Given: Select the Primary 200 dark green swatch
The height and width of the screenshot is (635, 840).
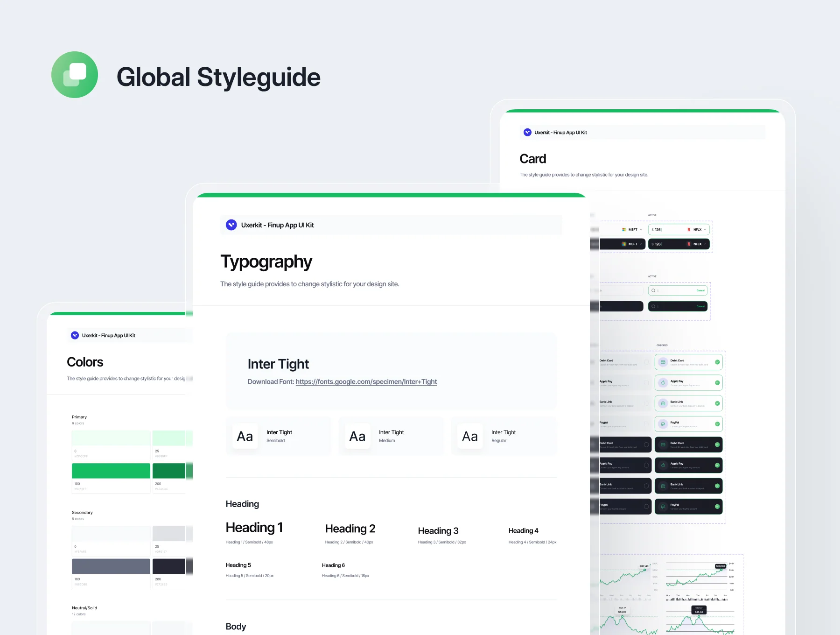Looking at the screenshot, I should (x=169, y=471).
